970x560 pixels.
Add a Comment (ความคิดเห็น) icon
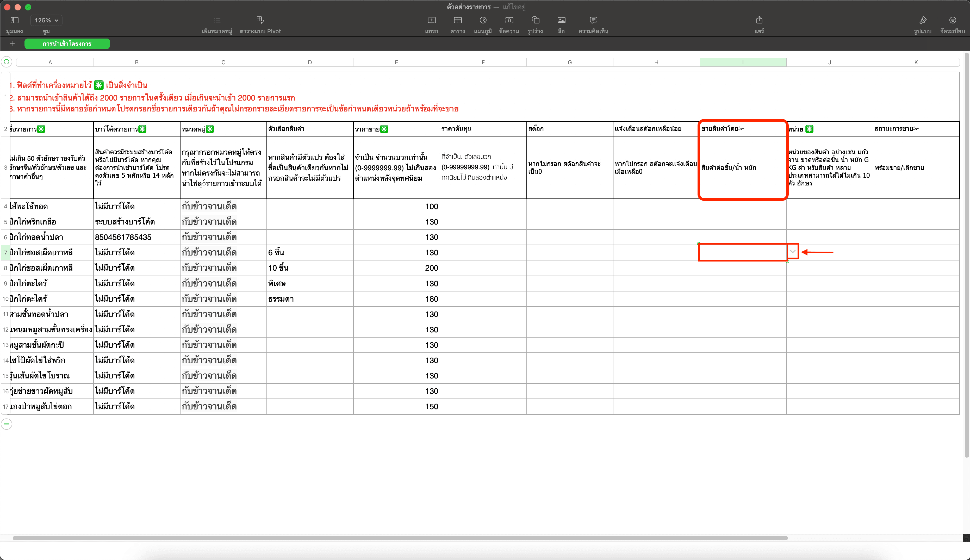coord(593,20)
